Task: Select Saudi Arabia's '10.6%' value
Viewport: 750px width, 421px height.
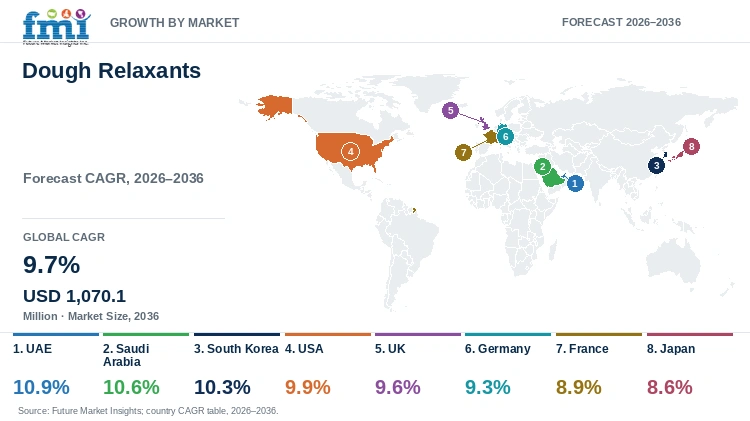Action: [131, 387]
